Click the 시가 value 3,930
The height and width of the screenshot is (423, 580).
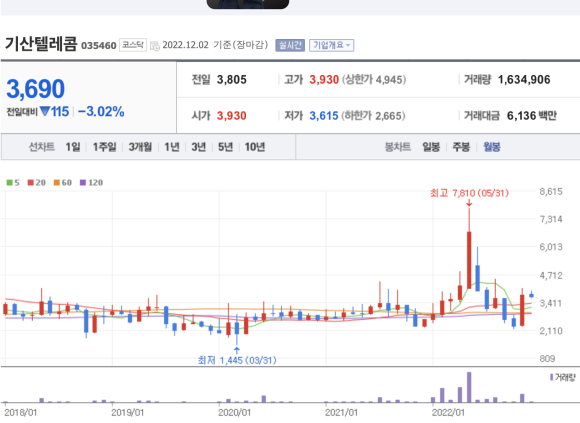coord(232,116)
